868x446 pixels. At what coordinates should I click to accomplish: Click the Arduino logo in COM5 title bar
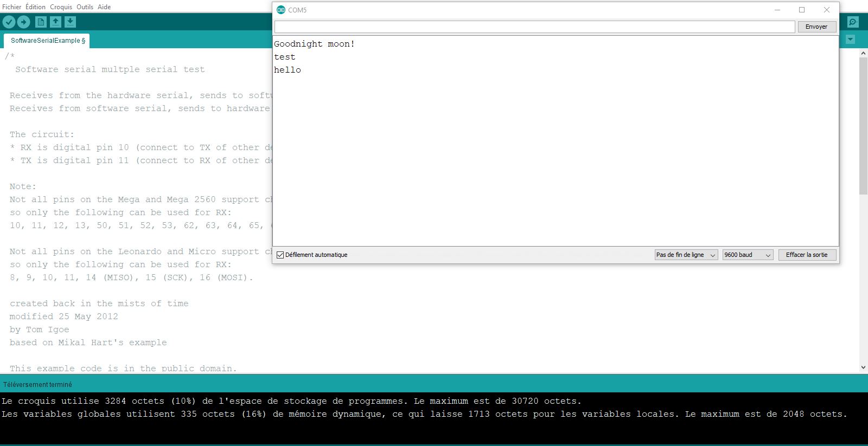[x=280, y=10]
